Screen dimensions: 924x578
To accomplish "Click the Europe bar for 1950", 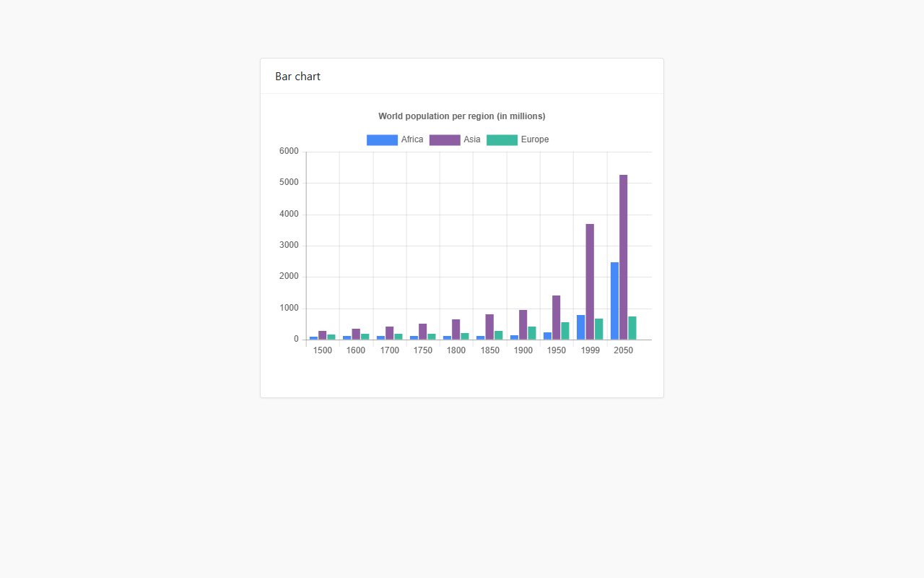I will (565, 329).
